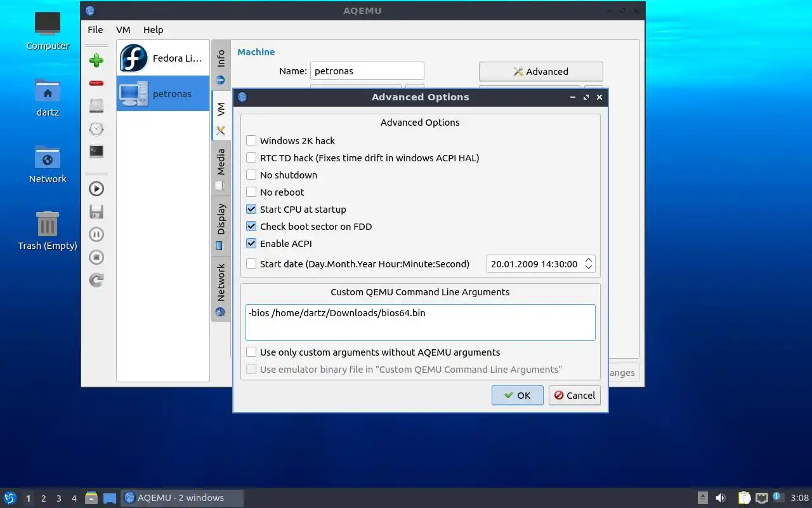The height and width of the screenshot is (508, 812).
Task: Click the AQEMU icon in Advanced Options titlebar
Action: click(x=242, y=97)
